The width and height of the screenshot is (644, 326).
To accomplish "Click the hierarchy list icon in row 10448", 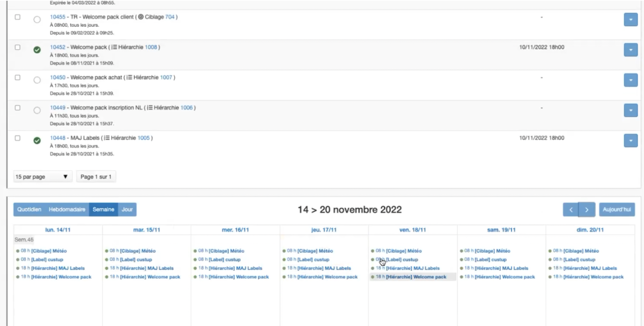I will coord(107,138).
